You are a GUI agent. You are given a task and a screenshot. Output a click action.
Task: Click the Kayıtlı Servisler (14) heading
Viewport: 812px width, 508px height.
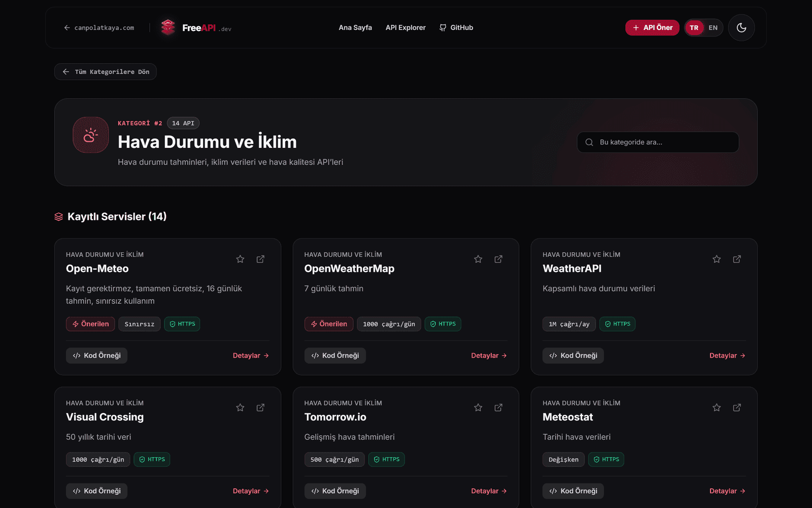click(x=117, y=217)
